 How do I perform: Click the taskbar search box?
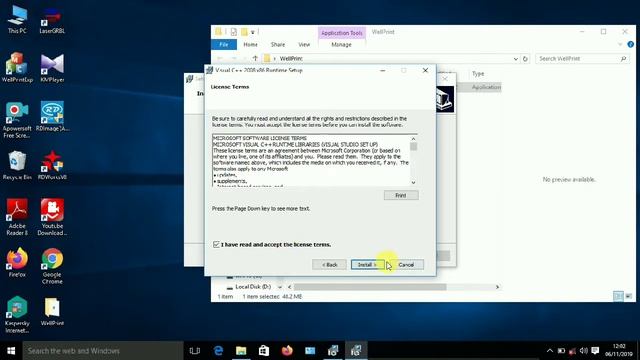[103, 351]
